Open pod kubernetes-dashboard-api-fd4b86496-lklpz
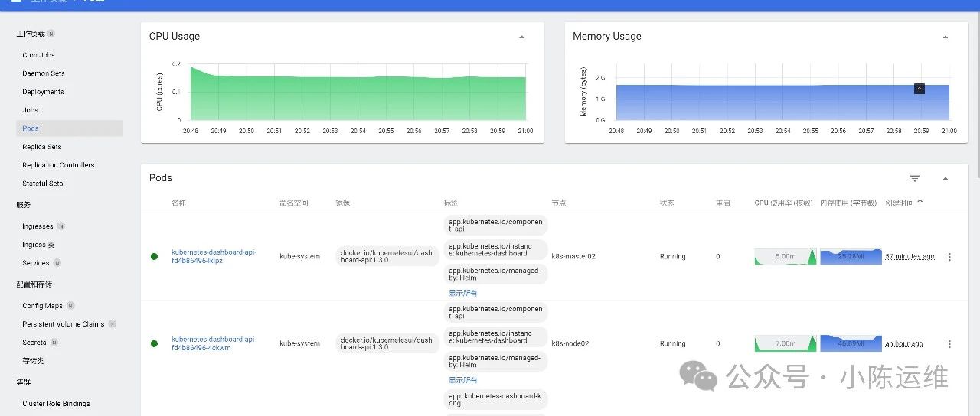Viewport: 980px width, 416px height. [x=214, y=256]
